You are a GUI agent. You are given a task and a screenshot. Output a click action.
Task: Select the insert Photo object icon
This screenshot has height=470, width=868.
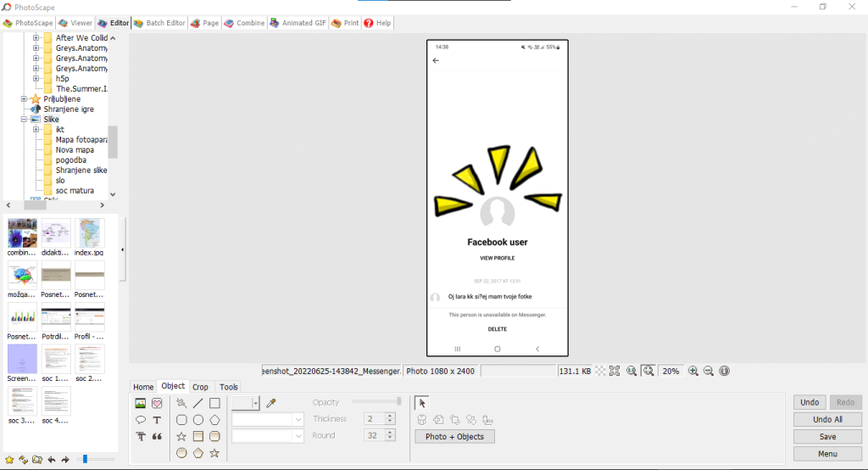[141, 403]
